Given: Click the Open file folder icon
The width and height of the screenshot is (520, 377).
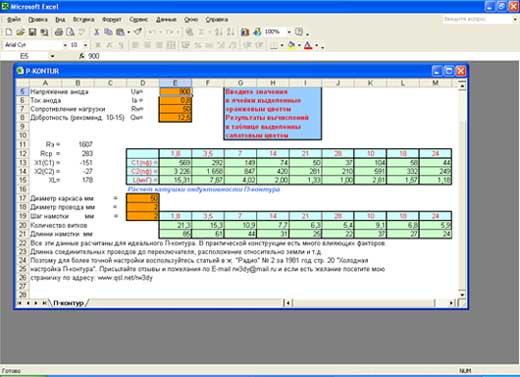Looking at the screenshot, I should tap(21, 32).
